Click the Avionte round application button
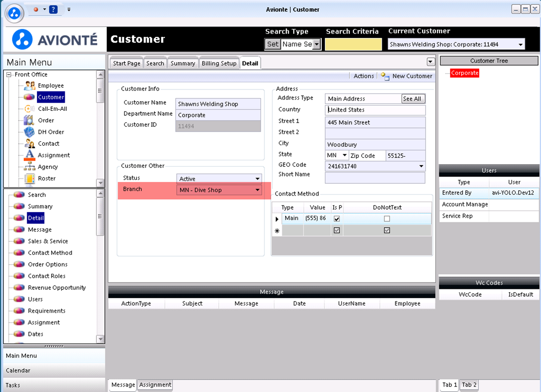This screenshot has height=392, width=541. click(x=14, y=14)
